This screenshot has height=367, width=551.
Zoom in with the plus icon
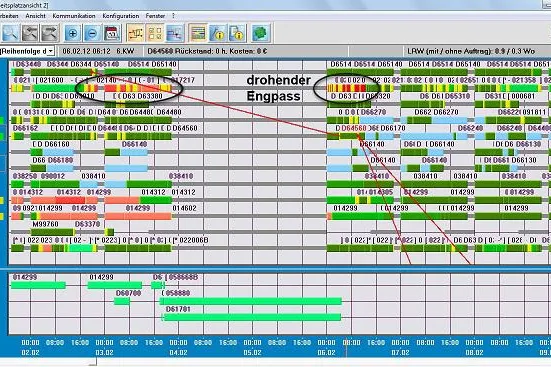pyautogui.click(x=73, y=33)
